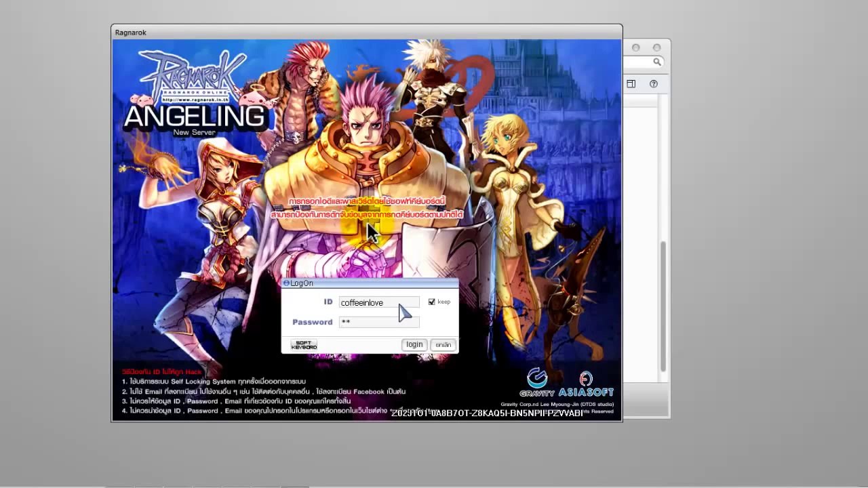This screenshot has height=488, width=868.
Task: Cancel the LogOn dialog with the Thai button
Action: pos(443,345)
